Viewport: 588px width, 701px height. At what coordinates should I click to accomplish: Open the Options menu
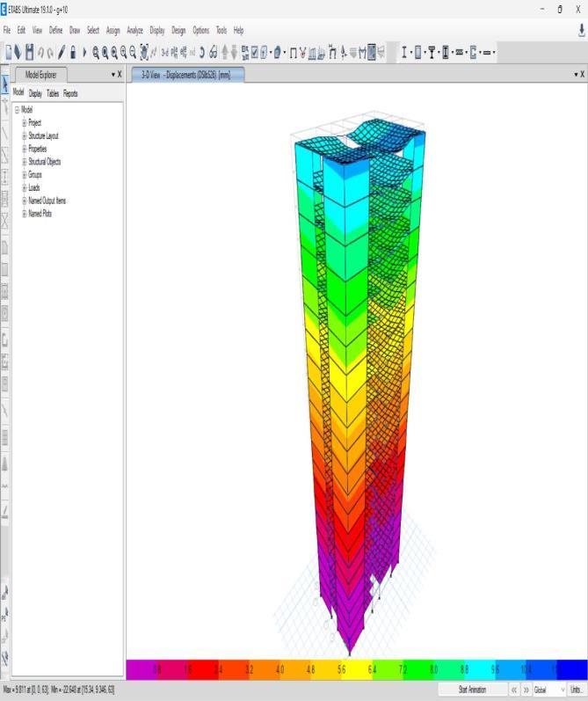coord(200,30)
